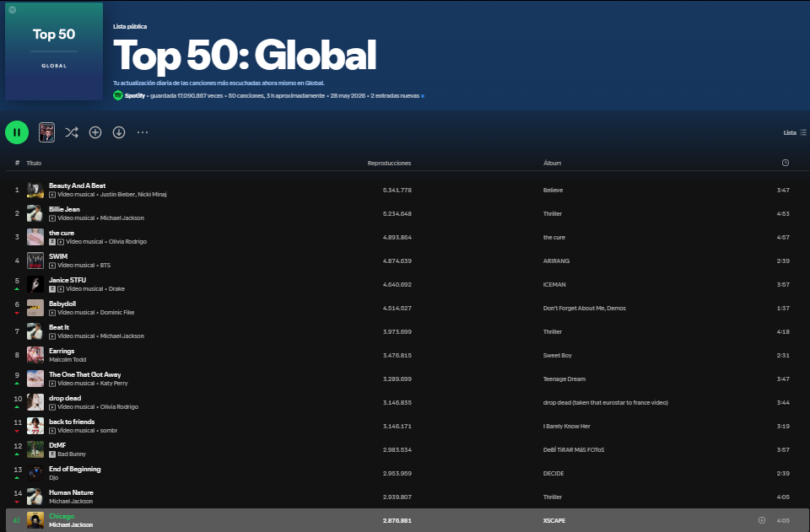The height and width of the screenshot is (532, 810).
Task: Open Justin Bieber artist link
Action: click(x=117, y=195)
